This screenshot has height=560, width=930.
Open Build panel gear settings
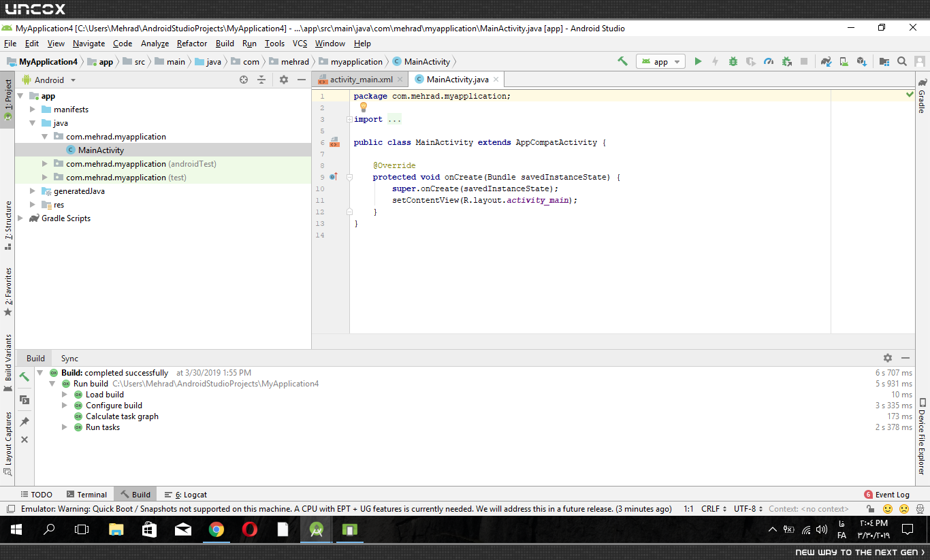888,358
